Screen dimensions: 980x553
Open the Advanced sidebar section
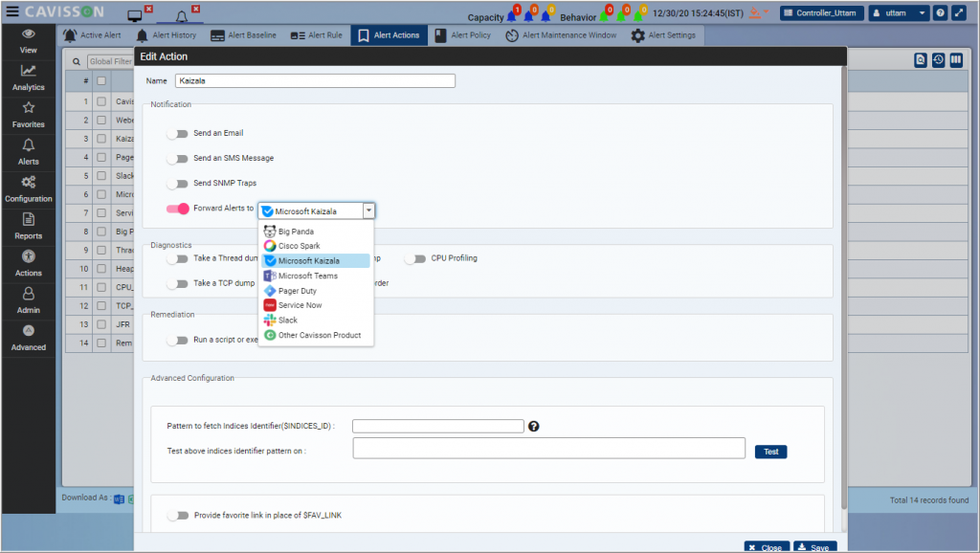click(x=28, y=339)
